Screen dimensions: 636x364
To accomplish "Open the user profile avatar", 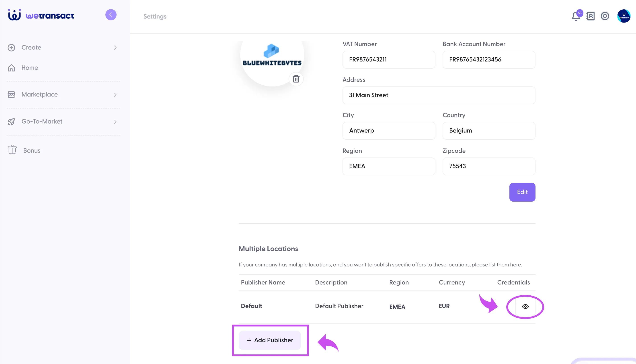I will point(624,16).
